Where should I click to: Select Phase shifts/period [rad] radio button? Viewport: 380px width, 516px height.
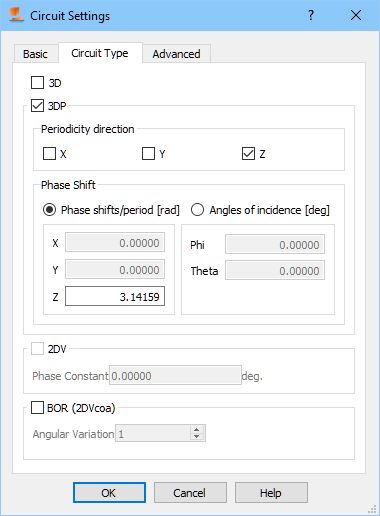pos(49,210)
